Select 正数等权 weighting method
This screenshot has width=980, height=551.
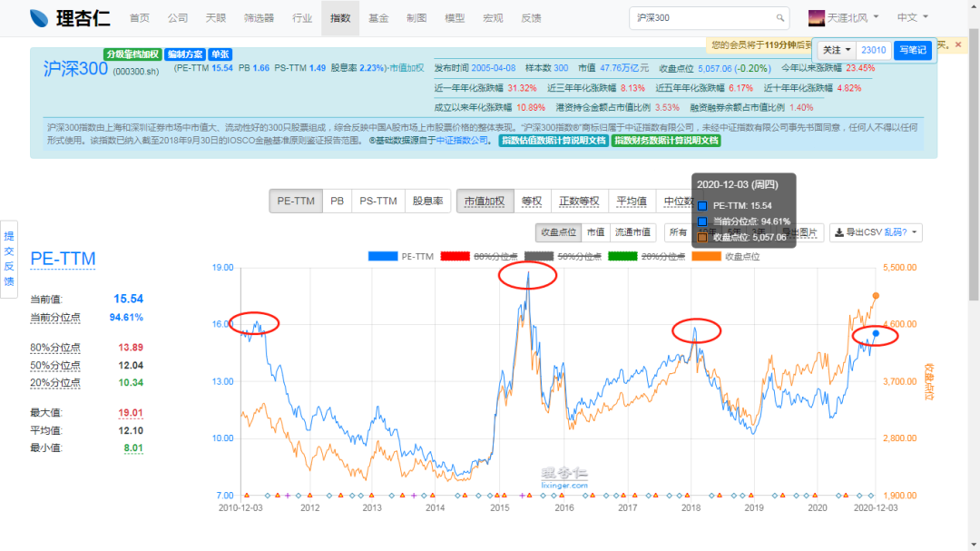pos(579,202)
